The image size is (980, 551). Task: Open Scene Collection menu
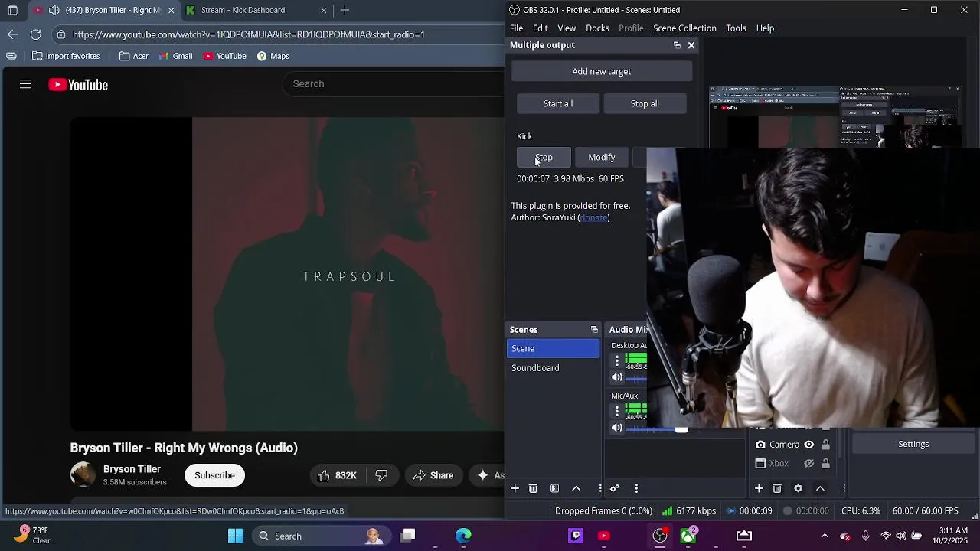[x=684, y=28]
